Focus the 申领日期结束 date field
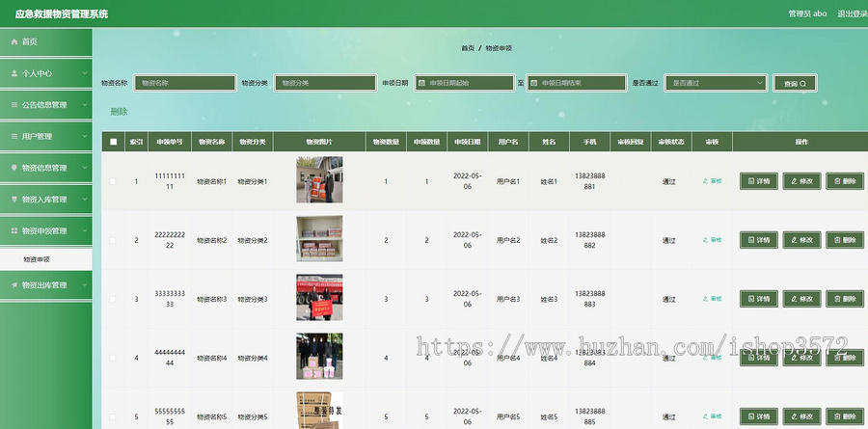 click(x=577, y=83)
